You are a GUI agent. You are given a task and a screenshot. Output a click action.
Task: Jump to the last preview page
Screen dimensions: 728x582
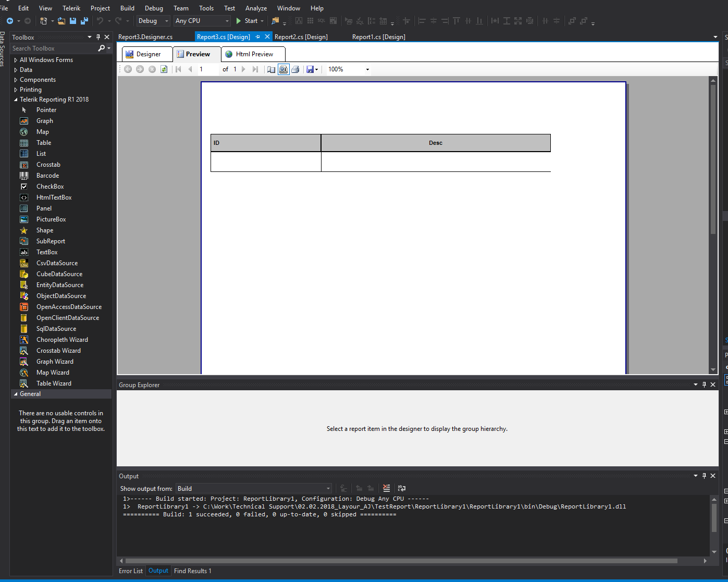[x=255, y=69]
